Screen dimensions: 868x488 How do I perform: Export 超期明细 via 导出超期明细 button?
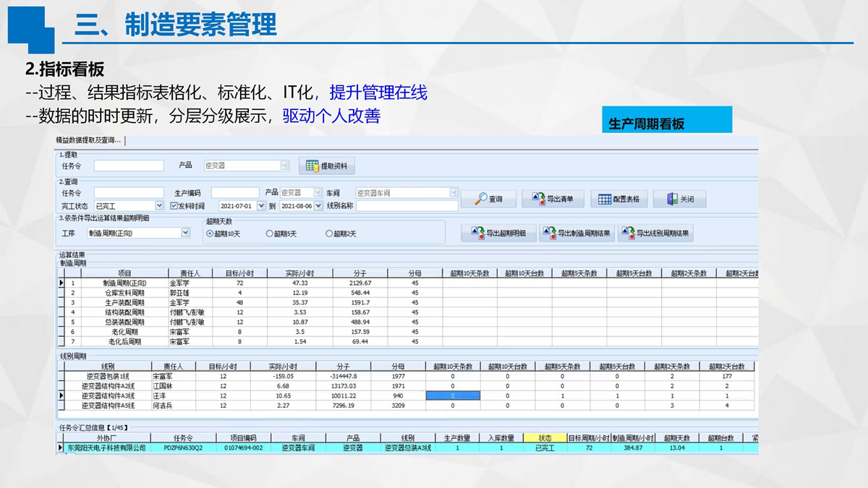(498, 234)
